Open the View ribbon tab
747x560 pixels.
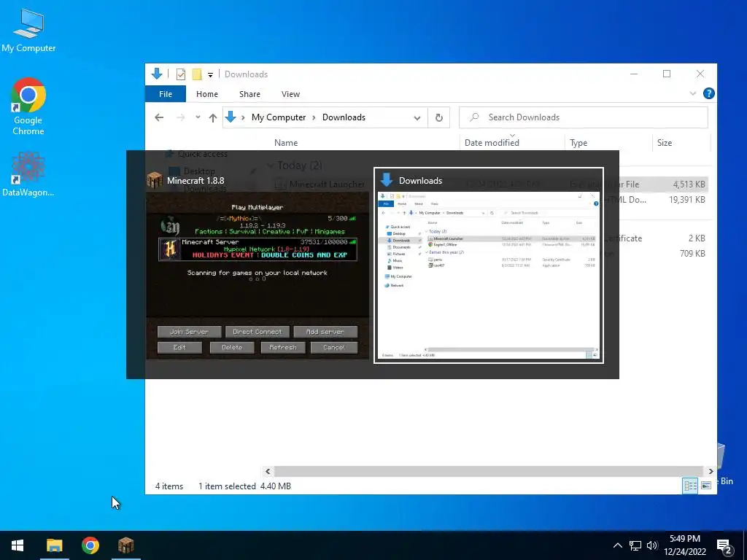pyautogui.click(x=290, y=94)
